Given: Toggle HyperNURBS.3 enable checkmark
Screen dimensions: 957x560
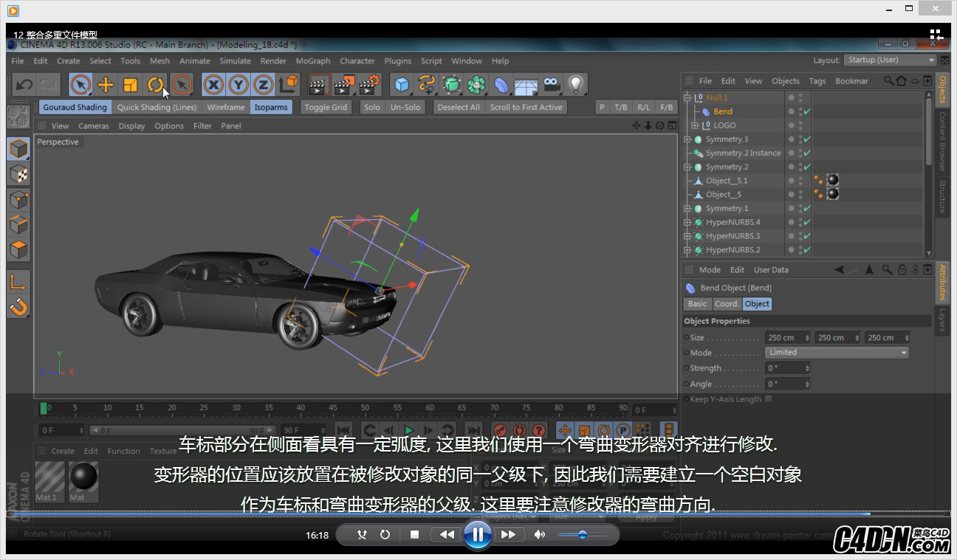Looking at the screenshot, I should 808,236.
